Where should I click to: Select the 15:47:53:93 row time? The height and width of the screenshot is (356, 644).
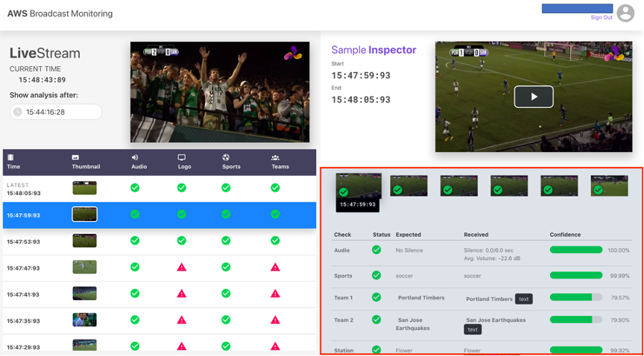point(23,241)
